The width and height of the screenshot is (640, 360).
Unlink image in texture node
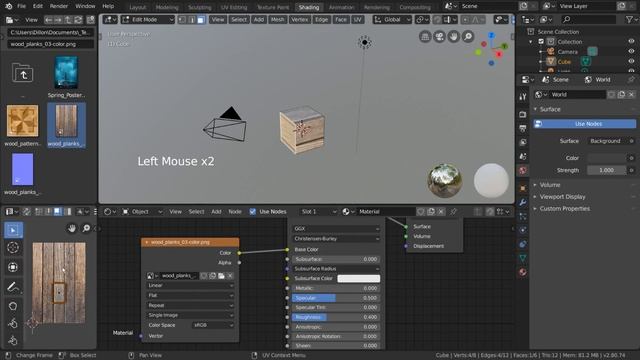click(x=231, y=276)
